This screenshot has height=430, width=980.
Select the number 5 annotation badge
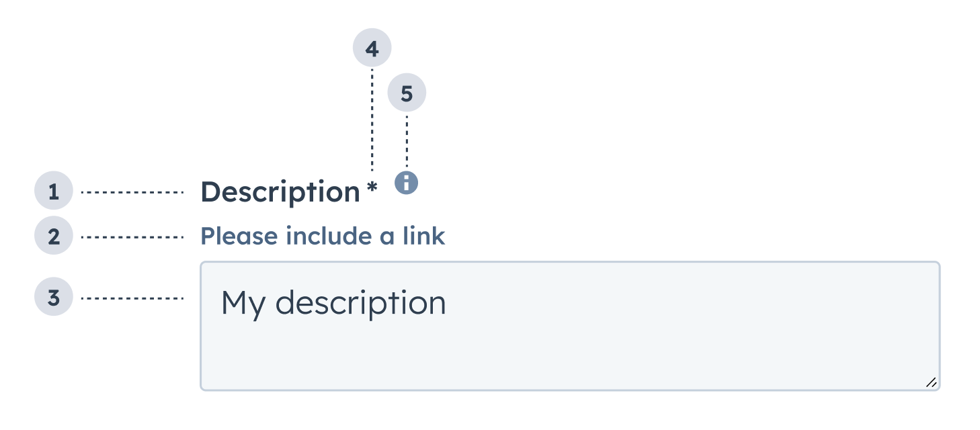pos(407,93)
